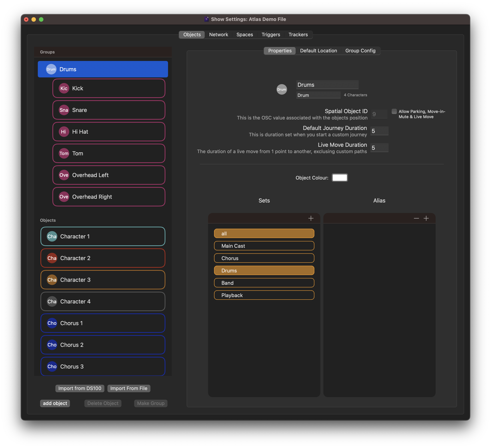Click the plus icon in Alias panel

coord(426,218)
